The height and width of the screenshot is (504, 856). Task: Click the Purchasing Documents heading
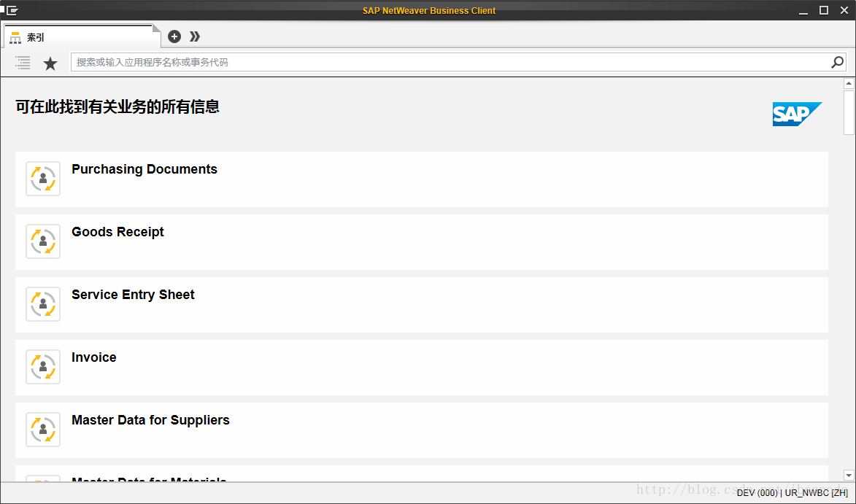pos(144,169)
